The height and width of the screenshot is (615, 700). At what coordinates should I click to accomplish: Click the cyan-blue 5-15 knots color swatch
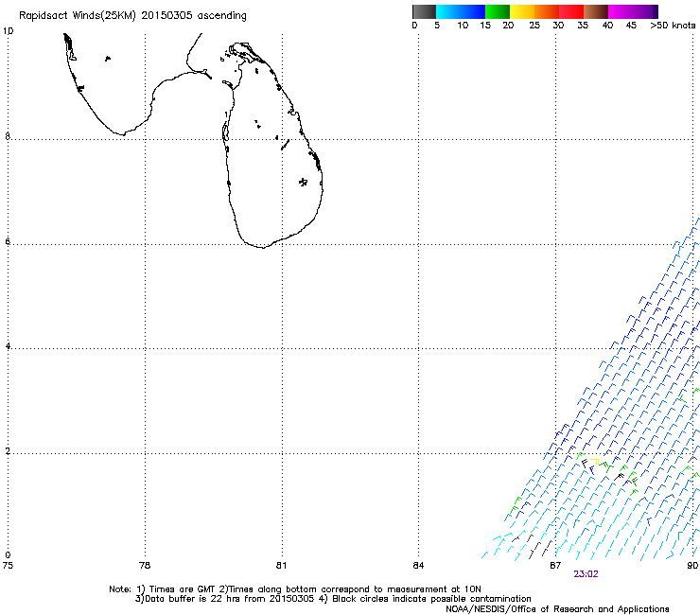[461, 11]
